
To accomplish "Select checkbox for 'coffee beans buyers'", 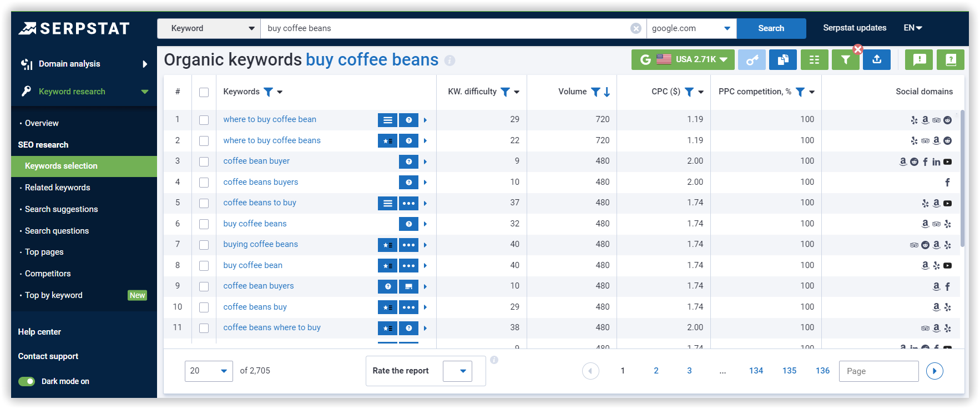I will tap(204, 183).
